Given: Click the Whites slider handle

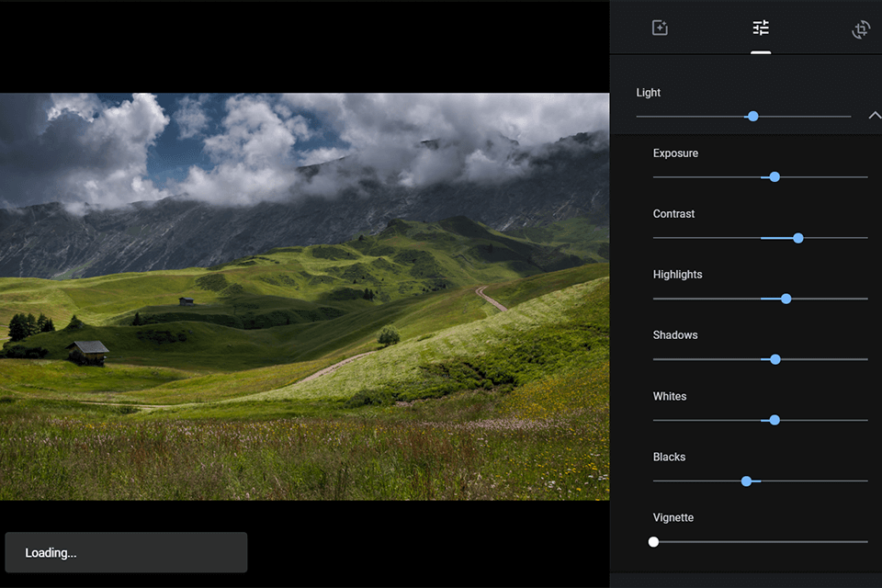Looking at the screenshot, I should 775,420.
